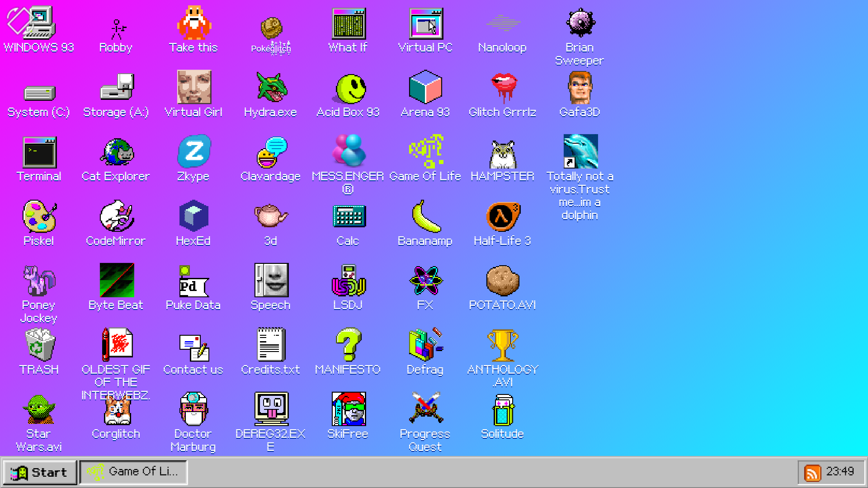
Task: Launch the Piskel paint palette icon
Action: [x=39, y=217]
